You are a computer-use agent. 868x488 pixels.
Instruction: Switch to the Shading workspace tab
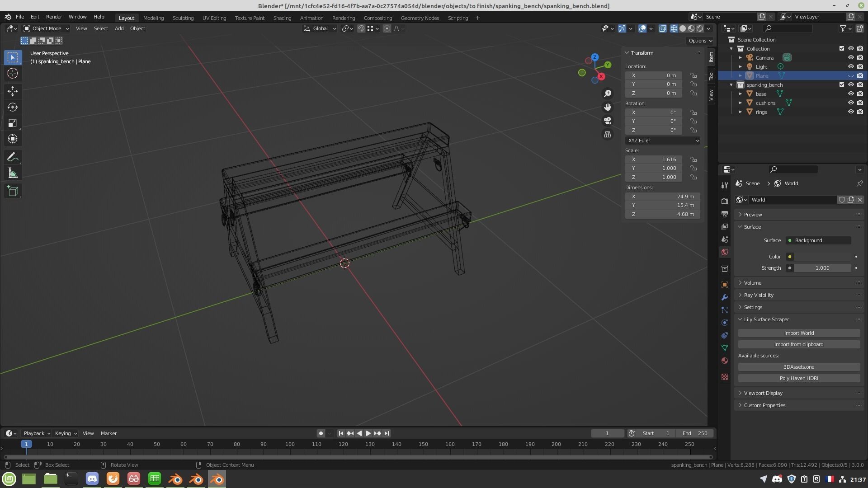pyautogui.click(x=282, y=18)
